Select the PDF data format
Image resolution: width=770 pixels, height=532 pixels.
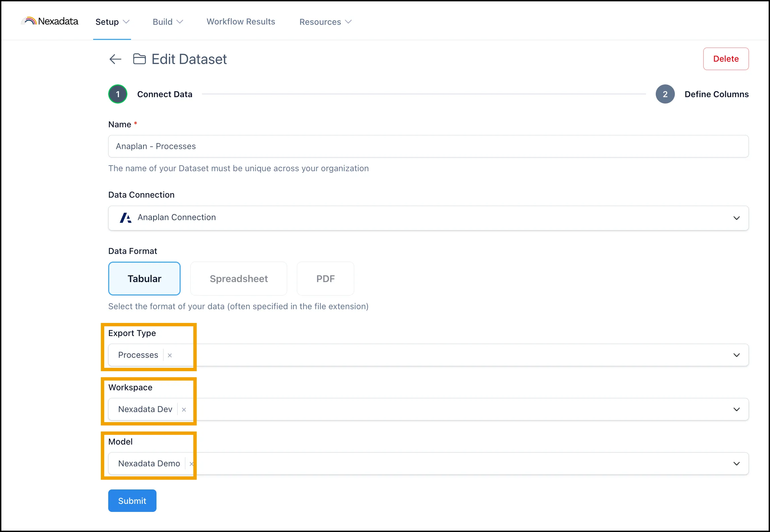coord(325,278)
